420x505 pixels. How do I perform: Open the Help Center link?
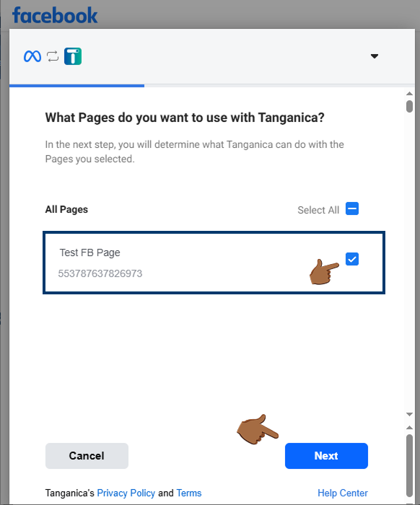pos(343,493)
